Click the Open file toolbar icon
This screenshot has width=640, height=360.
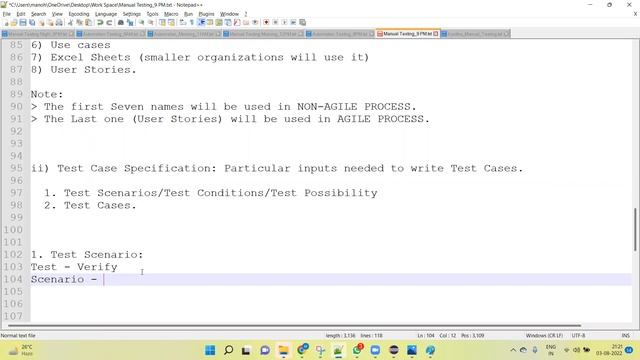point(14,22)
